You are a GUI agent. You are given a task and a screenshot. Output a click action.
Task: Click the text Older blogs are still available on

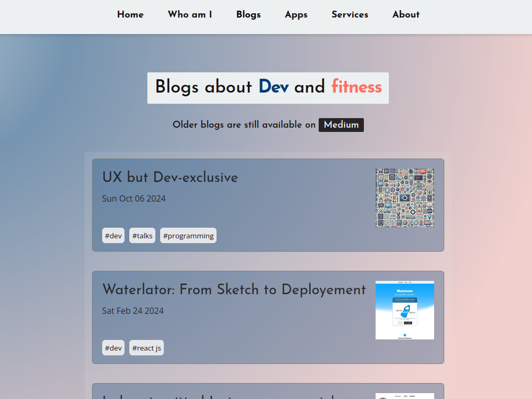(x=244, y=125)
